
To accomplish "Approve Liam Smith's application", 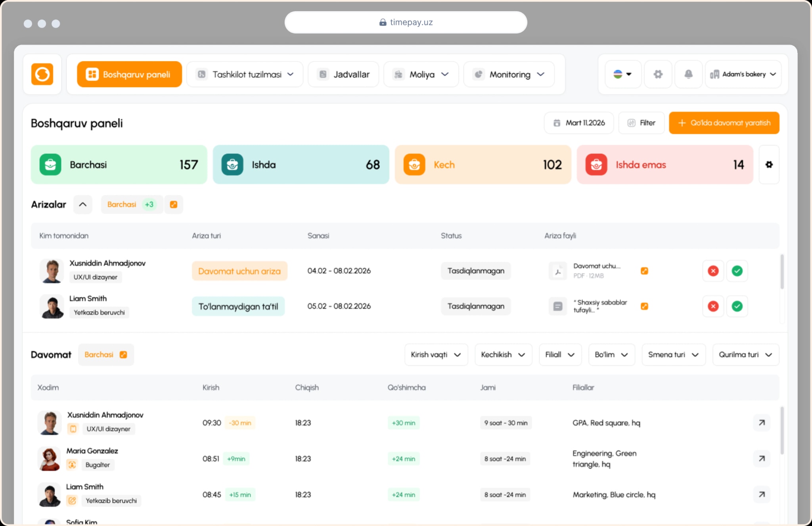I will 737,306.
